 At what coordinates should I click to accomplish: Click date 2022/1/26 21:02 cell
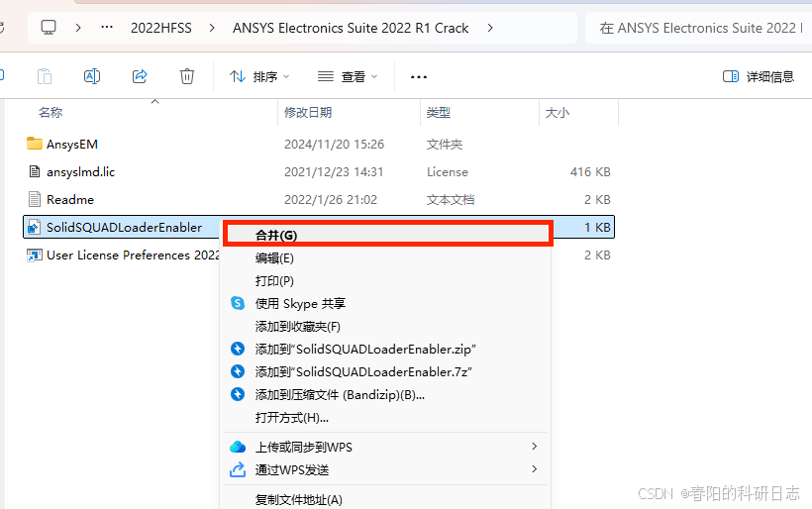pos(331,199)
